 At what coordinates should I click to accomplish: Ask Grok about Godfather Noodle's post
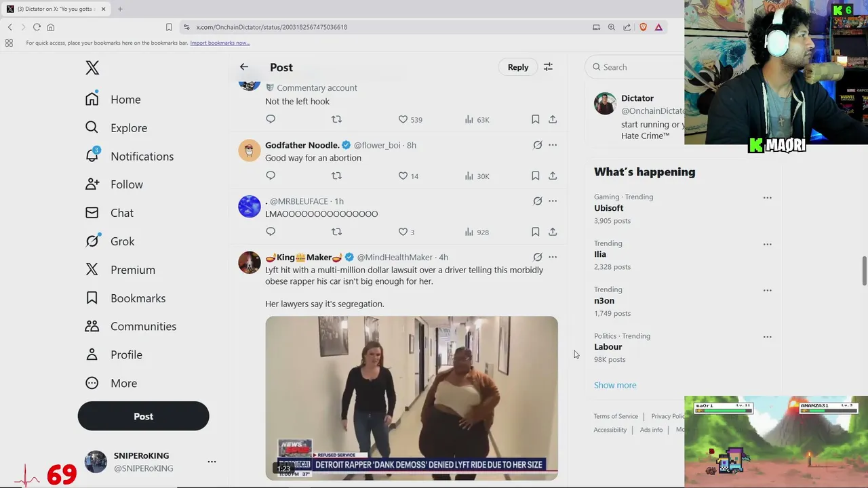click(537, 145)
